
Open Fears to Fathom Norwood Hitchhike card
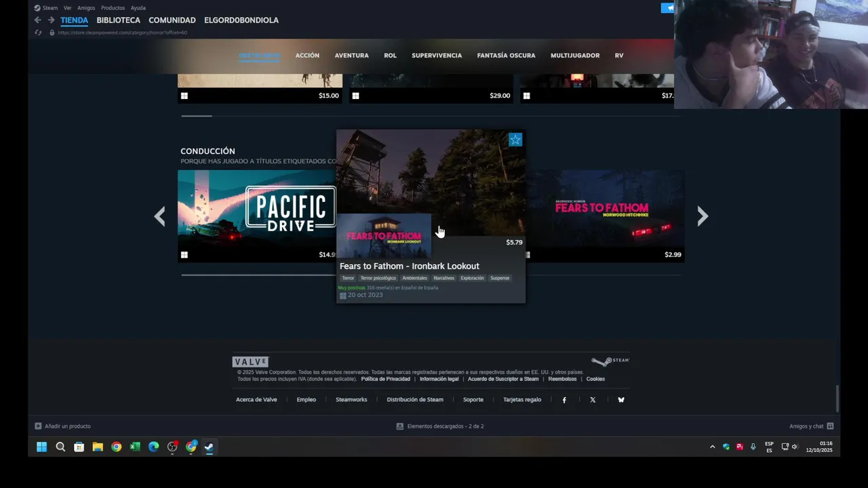click(606, 216)
